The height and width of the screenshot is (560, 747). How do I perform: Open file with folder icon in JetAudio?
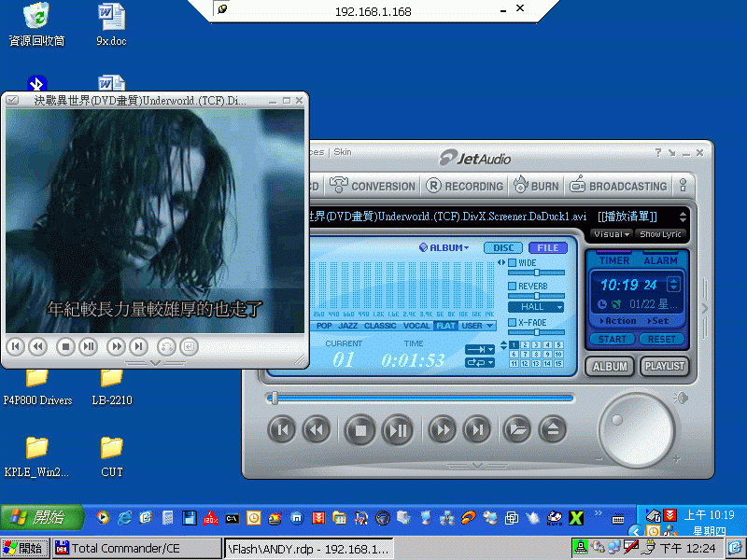(x=517, y=430)
